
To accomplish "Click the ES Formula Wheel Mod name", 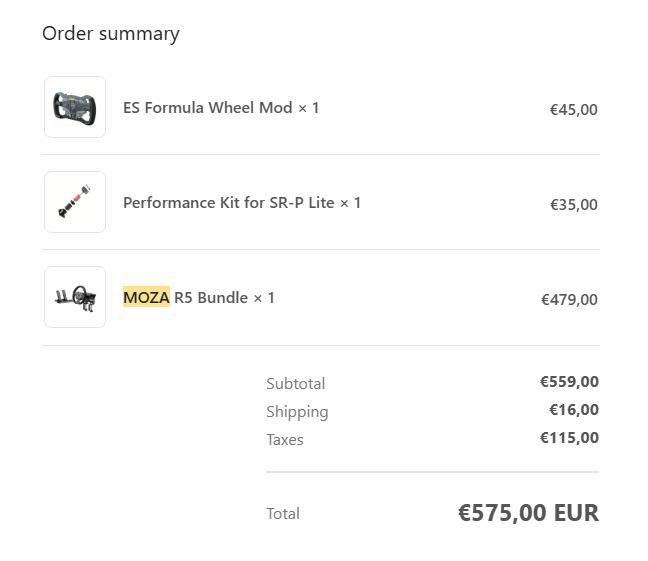I will coord(208,107).
